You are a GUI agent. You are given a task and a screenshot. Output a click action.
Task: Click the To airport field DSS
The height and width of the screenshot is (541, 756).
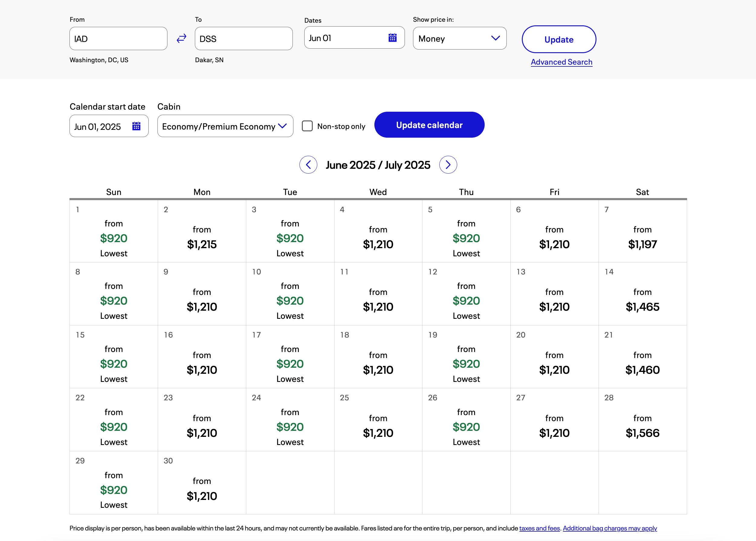tap(244, 39)
